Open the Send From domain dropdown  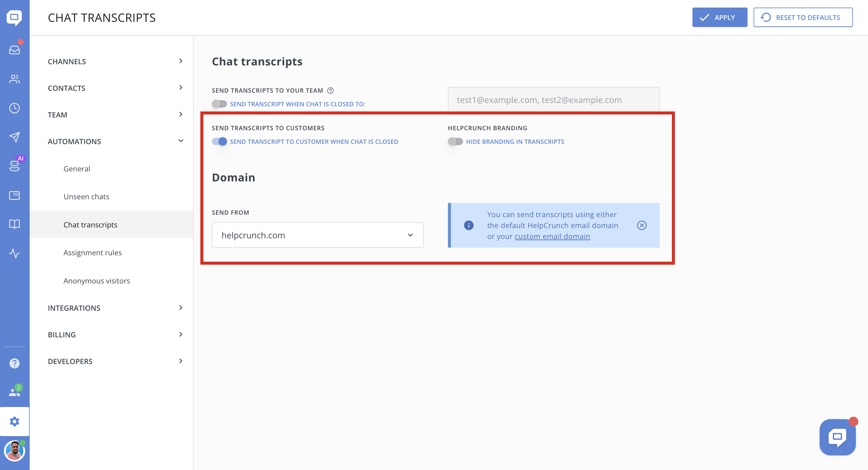tap(317, 235)
